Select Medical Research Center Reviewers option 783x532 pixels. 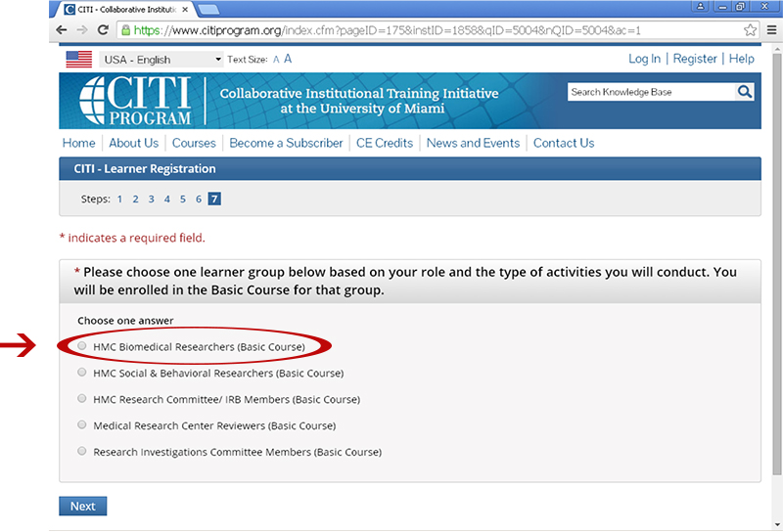[x=82, y=424]
